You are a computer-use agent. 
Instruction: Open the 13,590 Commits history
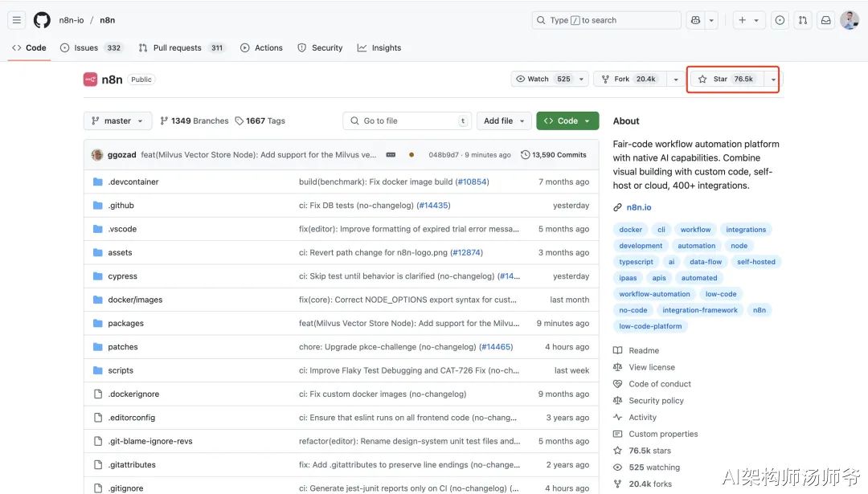pyautogui.click(x=554, y=155)
